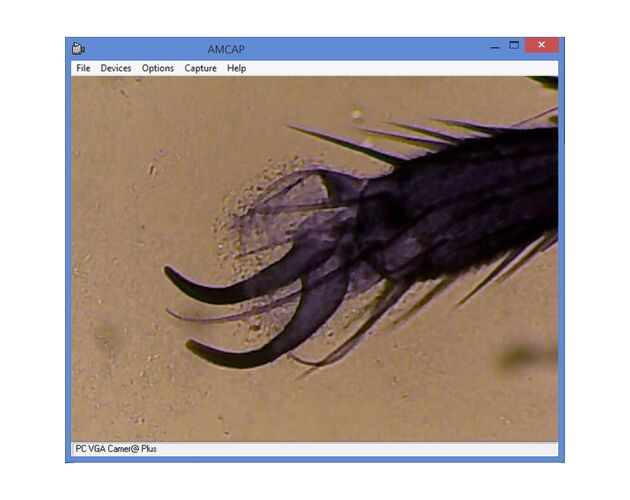The width and height of the screenshot is (630, 500).
Task: Close the AMCAP window
Action: tap(541, 45)
